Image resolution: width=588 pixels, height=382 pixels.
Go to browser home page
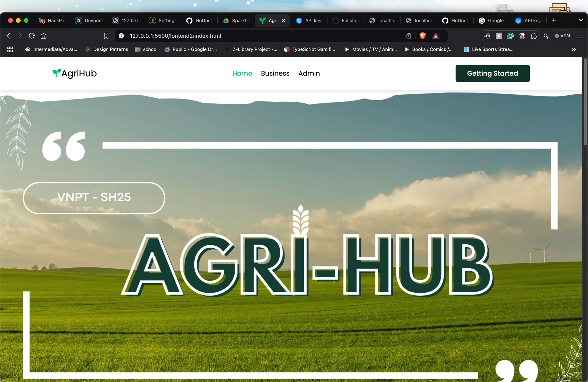[x=43, y=36]
